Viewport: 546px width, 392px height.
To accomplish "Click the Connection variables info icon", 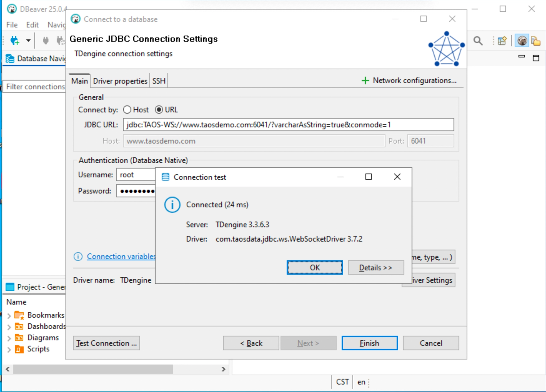I will pos(78,257).
